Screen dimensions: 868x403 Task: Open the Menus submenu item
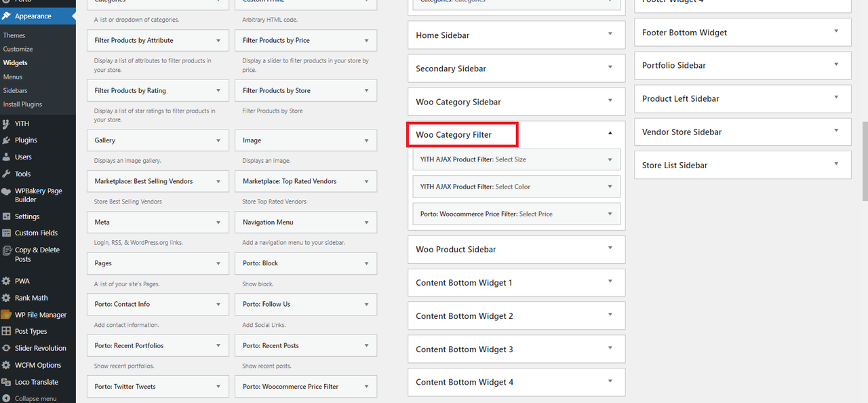pos(13,77)
